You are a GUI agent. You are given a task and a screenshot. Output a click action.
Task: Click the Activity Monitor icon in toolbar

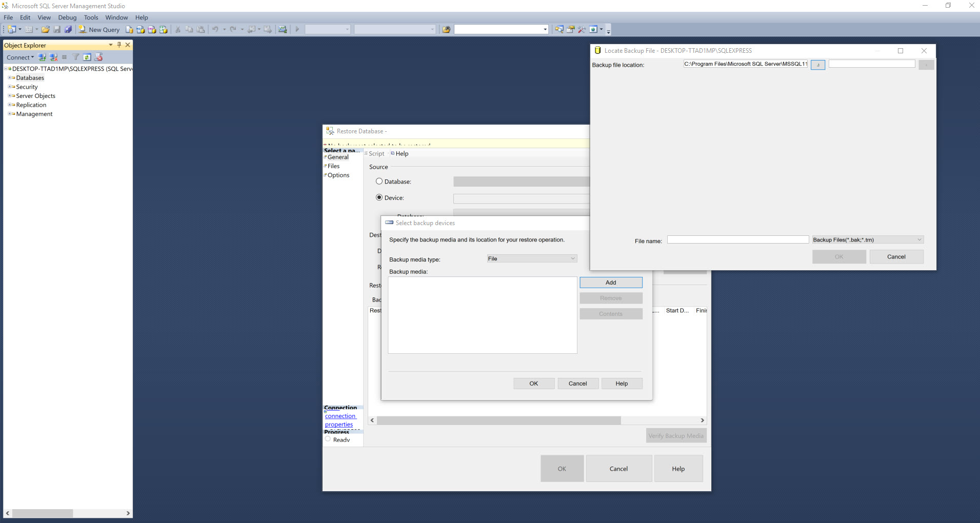point(283,30)
